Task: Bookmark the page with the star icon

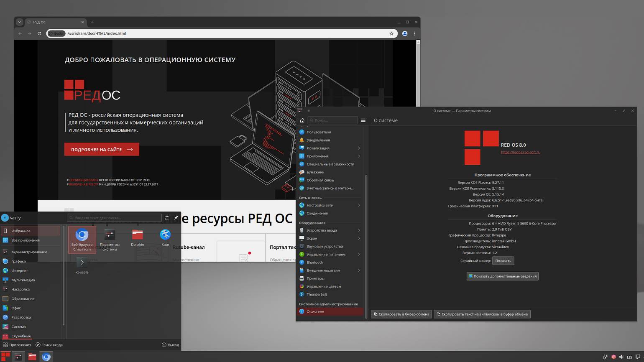Action: [x=391, y=33]
